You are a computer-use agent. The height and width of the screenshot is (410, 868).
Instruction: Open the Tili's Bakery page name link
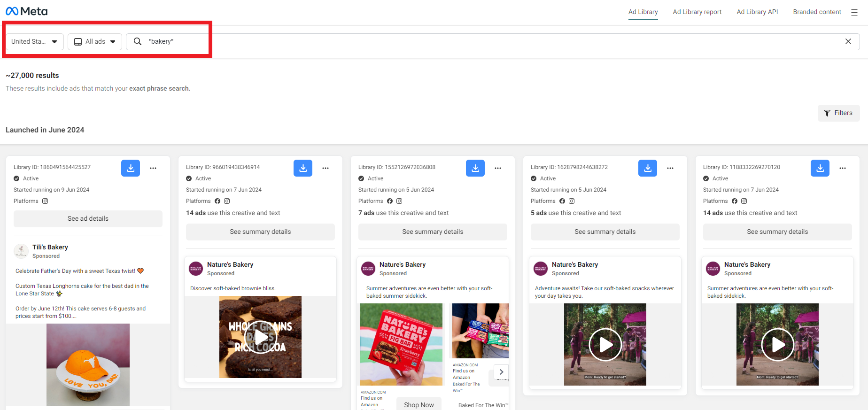click(x=50, y=248)
